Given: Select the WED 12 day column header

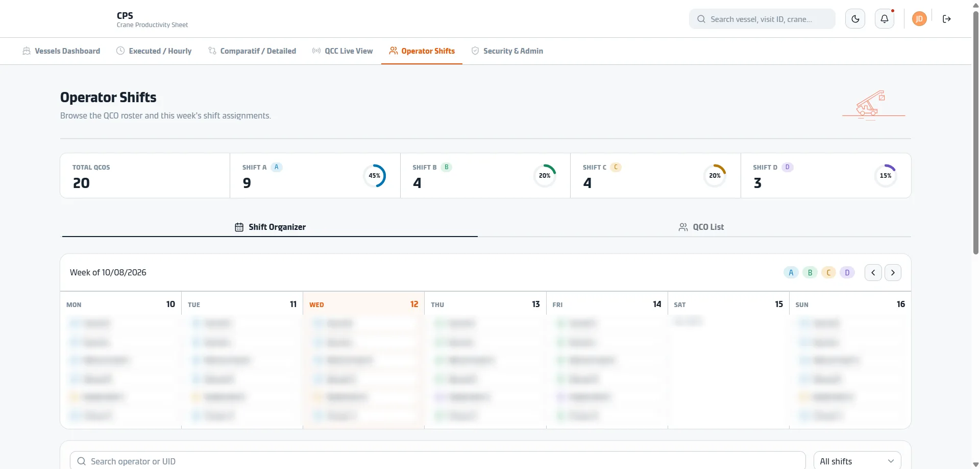Looking at the screenshot, I should [363, 304].
